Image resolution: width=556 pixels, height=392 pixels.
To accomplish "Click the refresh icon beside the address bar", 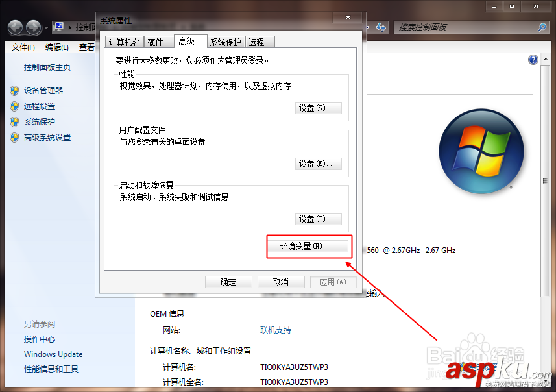I will [381, 27].
